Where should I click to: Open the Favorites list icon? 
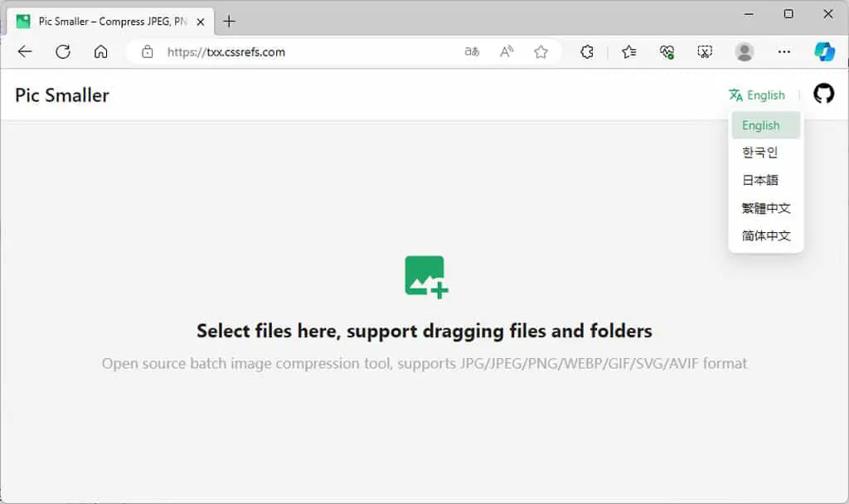(629, 52)
